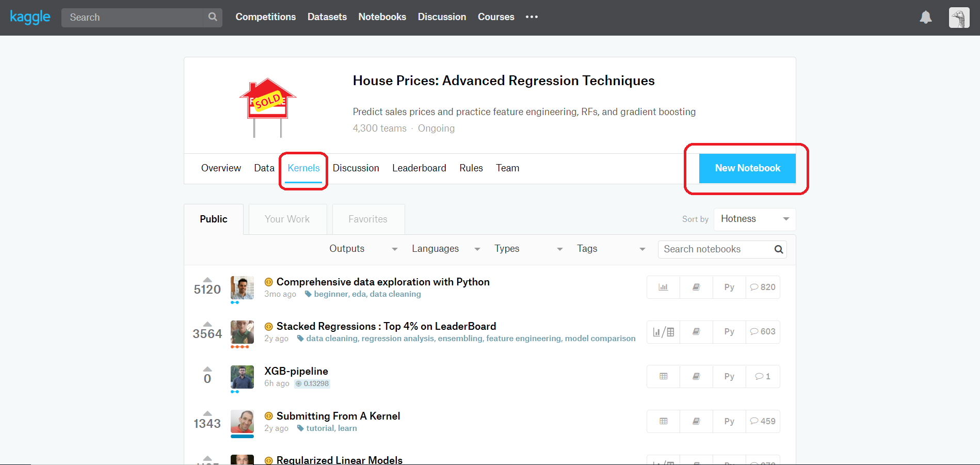Screen dimensions: 980x465
Task: Open notebook icon on Stacked Regressions row
Action: (x=696, y=332)
